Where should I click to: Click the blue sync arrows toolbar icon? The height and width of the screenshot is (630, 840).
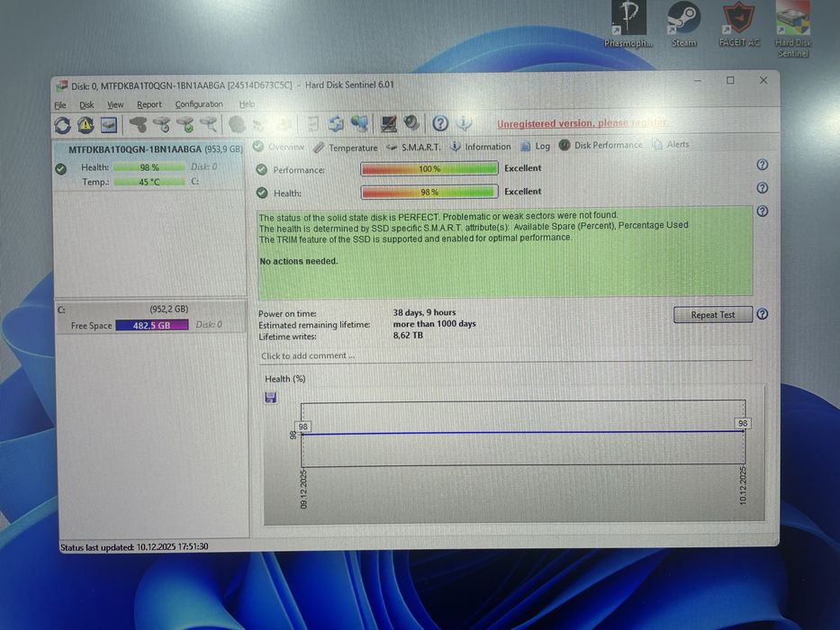[336, 124]
